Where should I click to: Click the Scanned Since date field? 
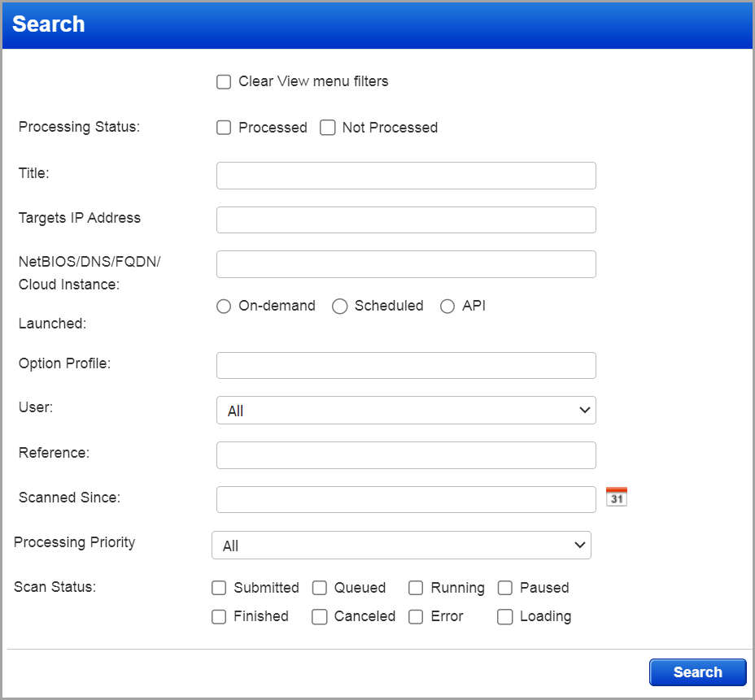(406, 499)
